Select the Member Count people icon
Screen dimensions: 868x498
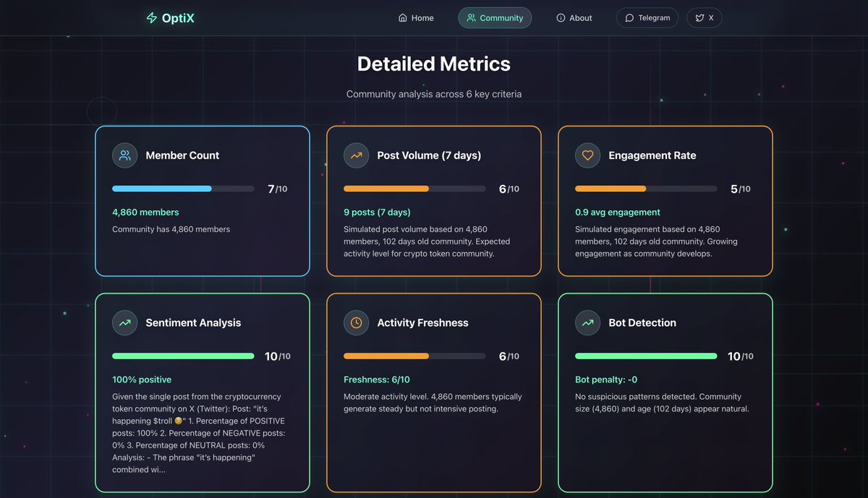coord(124,155)
